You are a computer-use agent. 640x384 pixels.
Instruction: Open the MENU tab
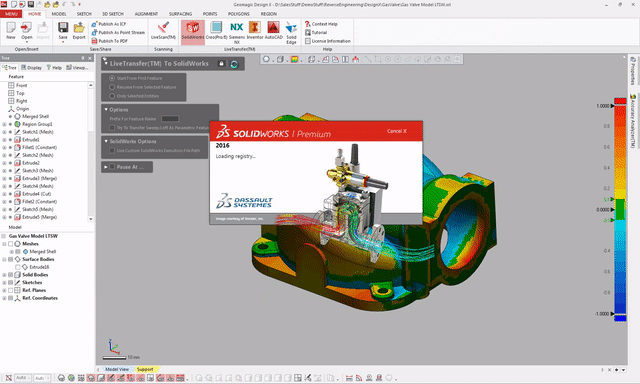(x=11, y=14)
